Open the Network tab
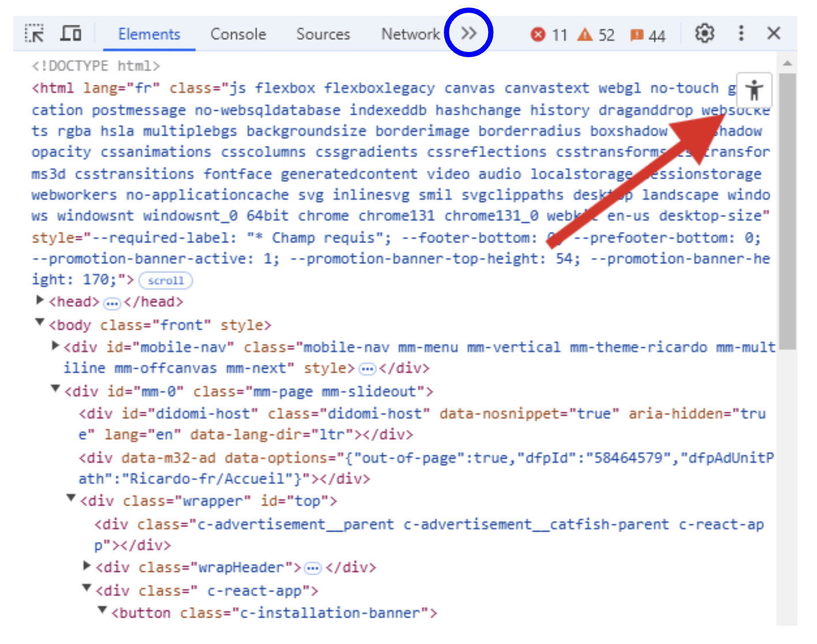 pyautogui.click(x=410, y=35)
